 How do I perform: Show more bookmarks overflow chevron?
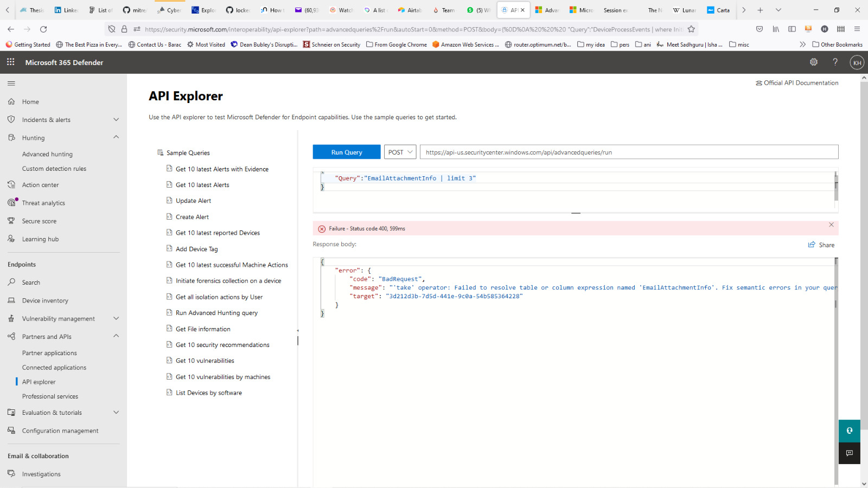click(x=802, y=44)
